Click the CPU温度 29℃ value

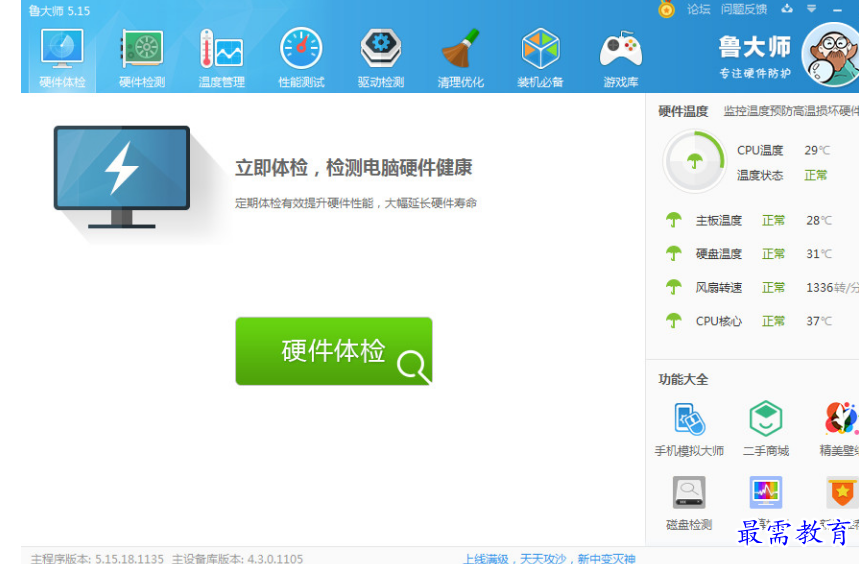pos(817,150)
